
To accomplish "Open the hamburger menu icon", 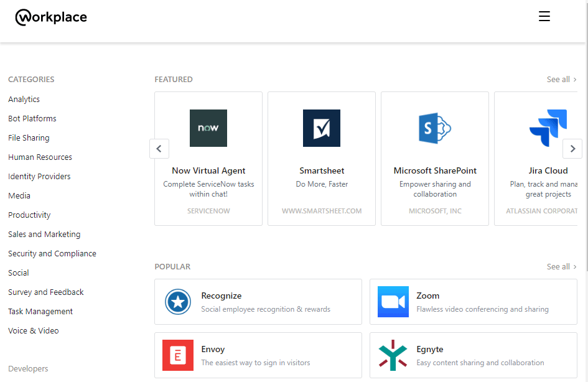I will [544, 16].
